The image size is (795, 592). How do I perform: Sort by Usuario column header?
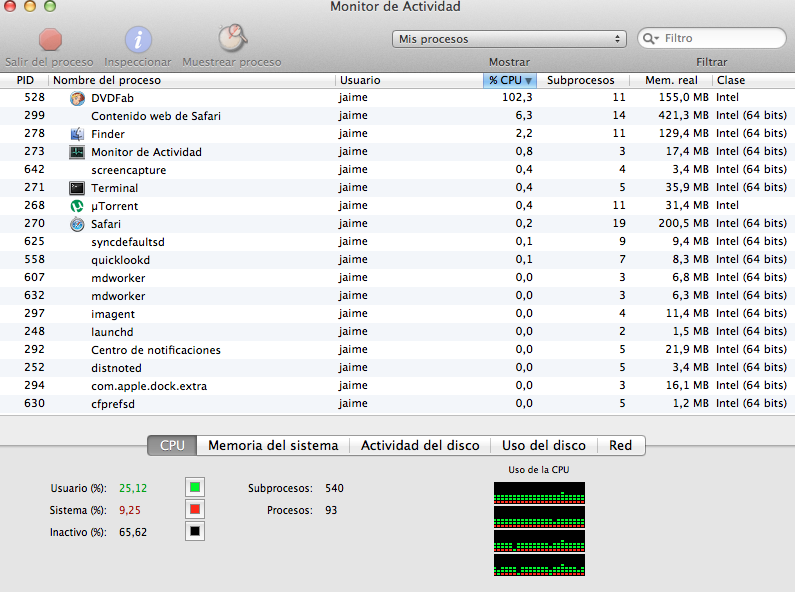(409, 80)
